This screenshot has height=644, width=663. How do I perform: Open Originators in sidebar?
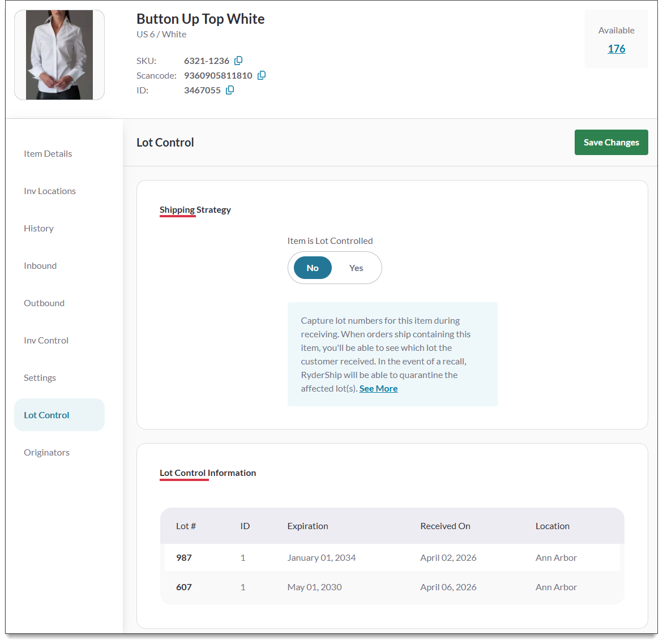point(46,452)
